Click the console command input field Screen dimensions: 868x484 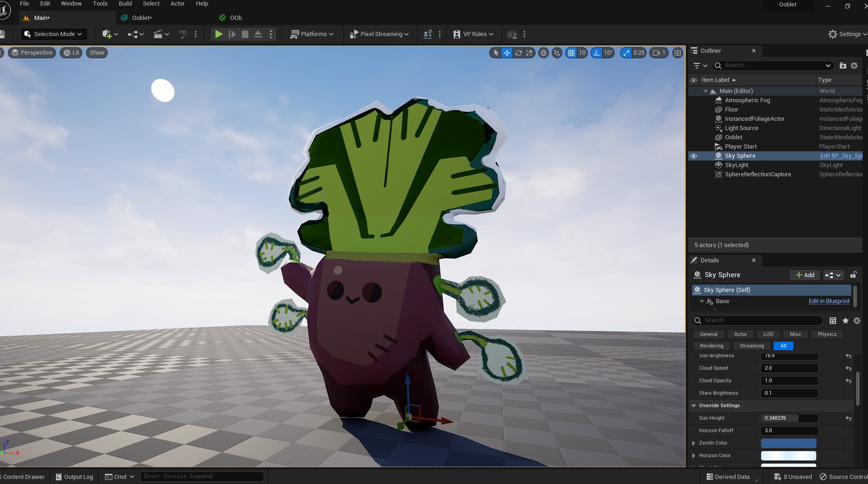[x=202, y=477]
